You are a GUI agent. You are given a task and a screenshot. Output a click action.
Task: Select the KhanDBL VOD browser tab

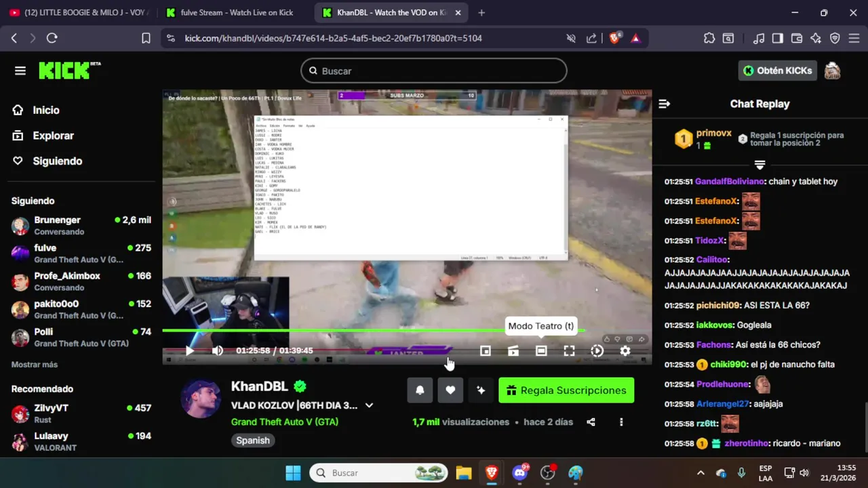[x=392, y=12]
